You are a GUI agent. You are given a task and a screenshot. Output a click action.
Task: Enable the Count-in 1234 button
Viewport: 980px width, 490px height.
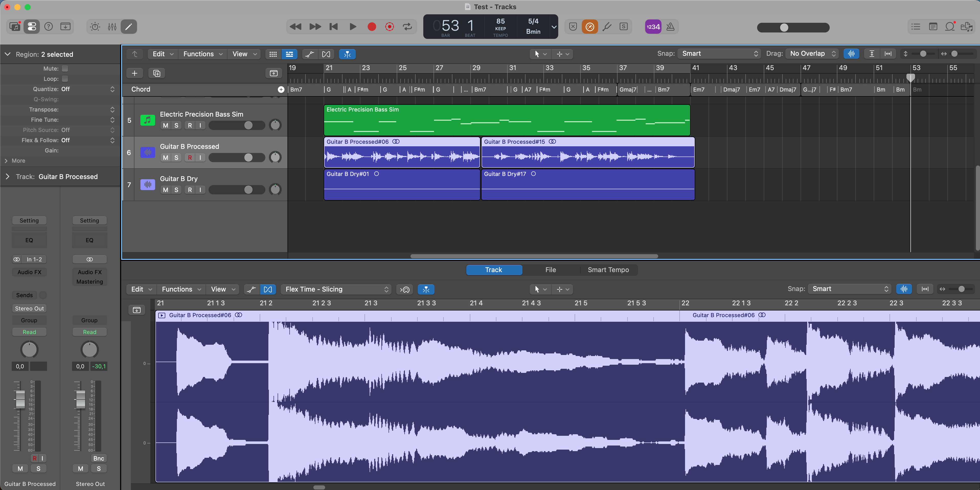coord(653,27)
